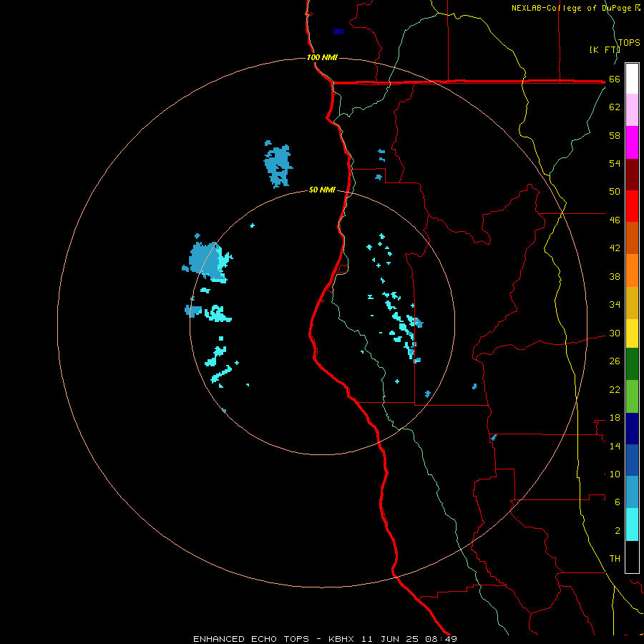Click the legend value 10
Viewport: 644px width, 644px height.
pyautogui.click(x=615, y=474)
